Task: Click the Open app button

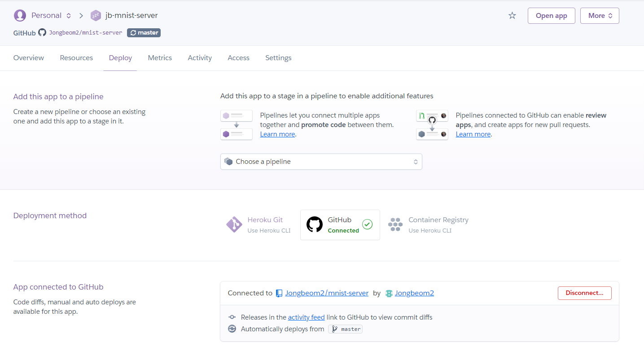Action: [x=552, y=16]
